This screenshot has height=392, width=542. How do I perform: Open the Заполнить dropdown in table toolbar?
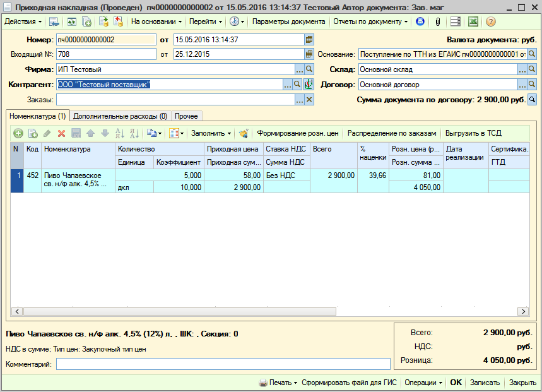[211, 134]
